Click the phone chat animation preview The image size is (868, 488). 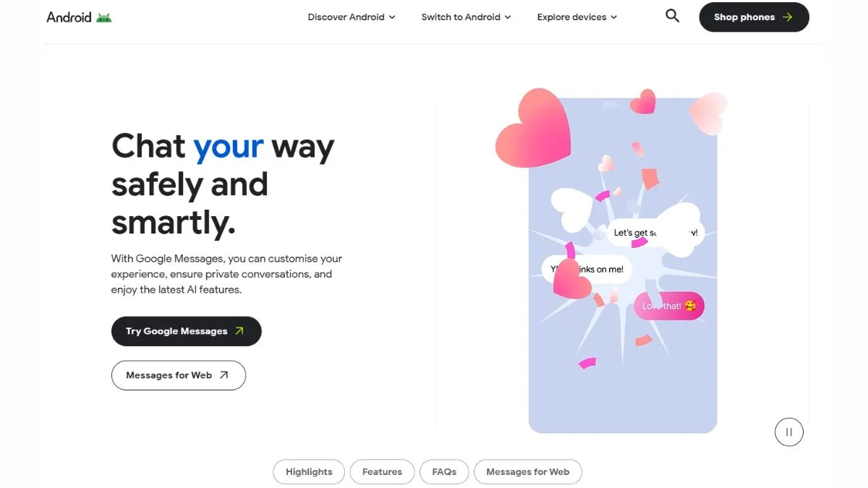pos(623,265)
